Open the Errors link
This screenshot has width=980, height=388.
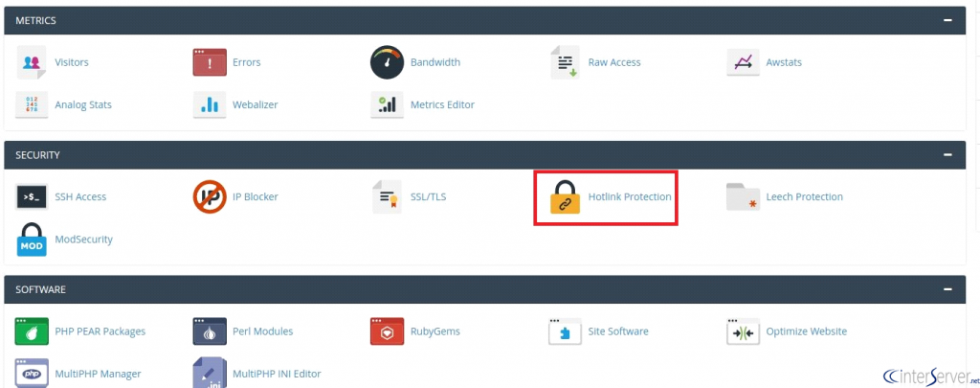pyautogui.click(x=247, y=62)
